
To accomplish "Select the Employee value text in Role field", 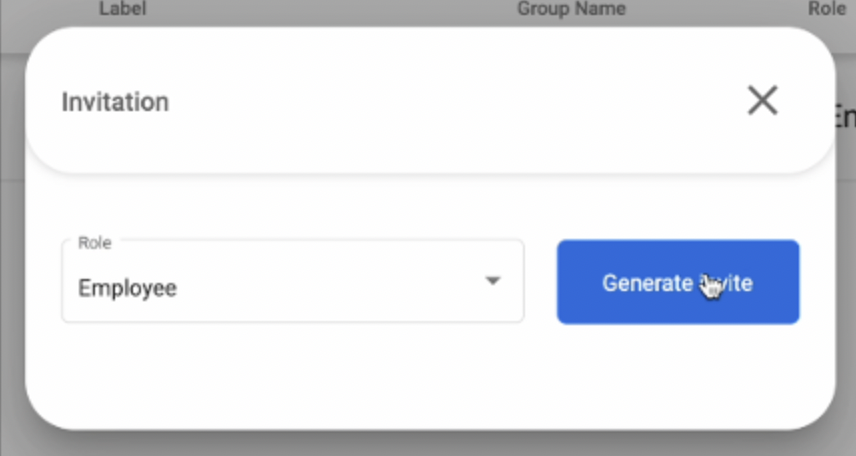I will 128,289.
